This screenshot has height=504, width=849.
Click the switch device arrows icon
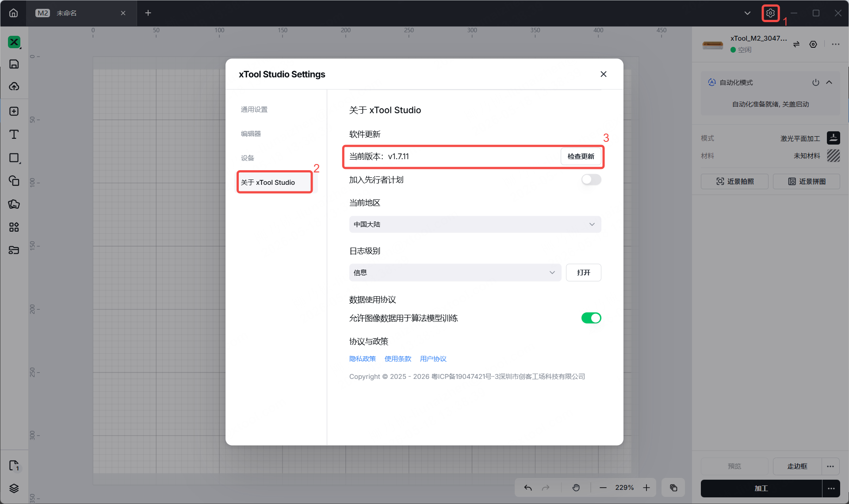click(x=796, y=44)
